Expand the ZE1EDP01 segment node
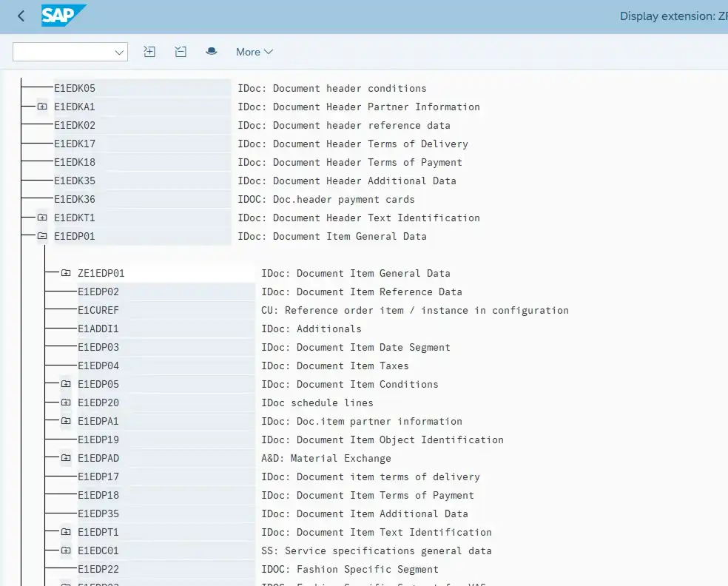 [66, 273]
